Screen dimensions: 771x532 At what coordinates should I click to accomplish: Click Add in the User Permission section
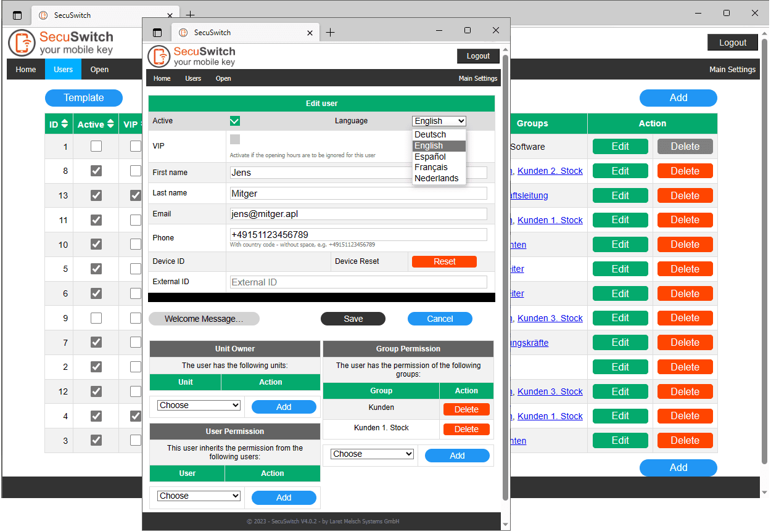tap(284, 497)
